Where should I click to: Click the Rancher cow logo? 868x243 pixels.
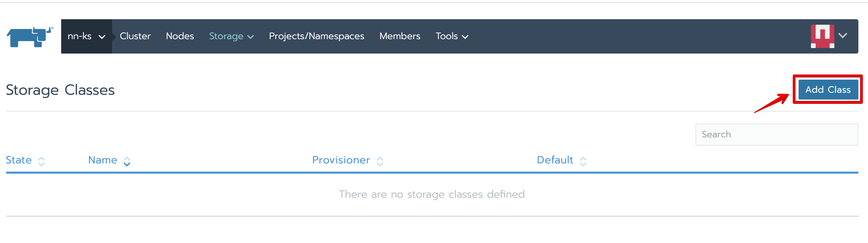(x=30, y=37)
